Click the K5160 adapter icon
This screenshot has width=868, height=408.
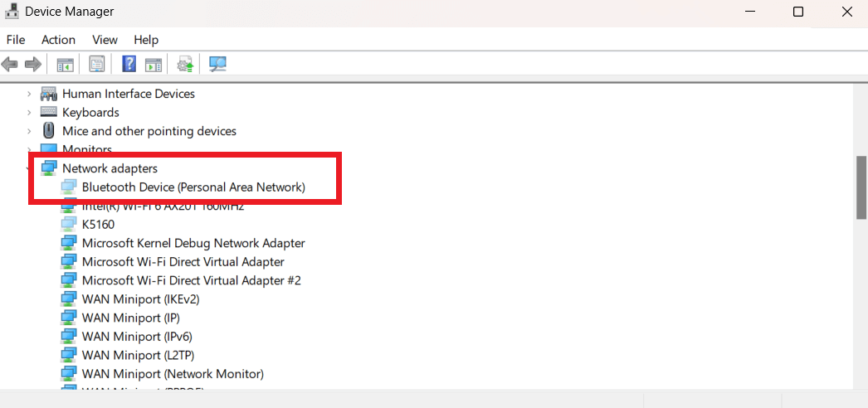coord(69,225)
